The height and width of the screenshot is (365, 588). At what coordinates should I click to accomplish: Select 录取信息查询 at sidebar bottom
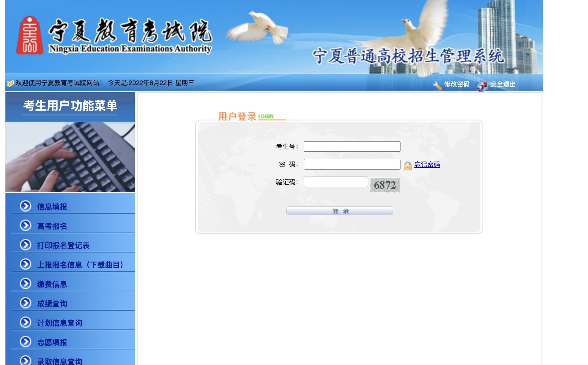point(59,361)
